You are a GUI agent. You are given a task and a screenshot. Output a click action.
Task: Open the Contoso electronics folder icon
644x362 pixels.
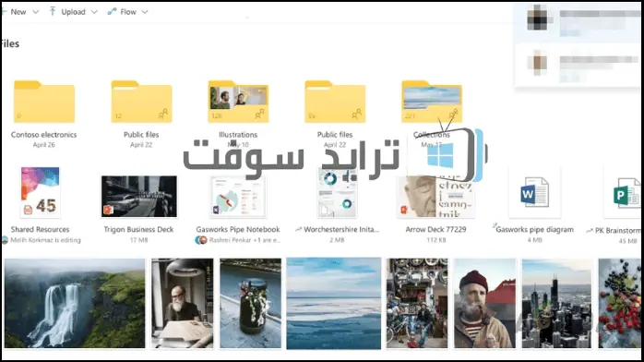pyautogui.click(x=44, y=102)
